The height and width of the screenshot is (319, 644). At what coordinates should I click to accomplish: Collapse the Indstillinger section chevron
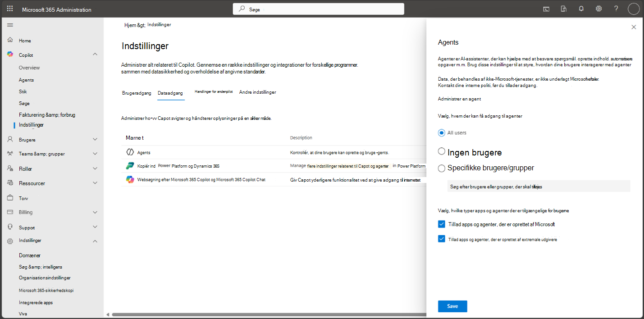95,241
